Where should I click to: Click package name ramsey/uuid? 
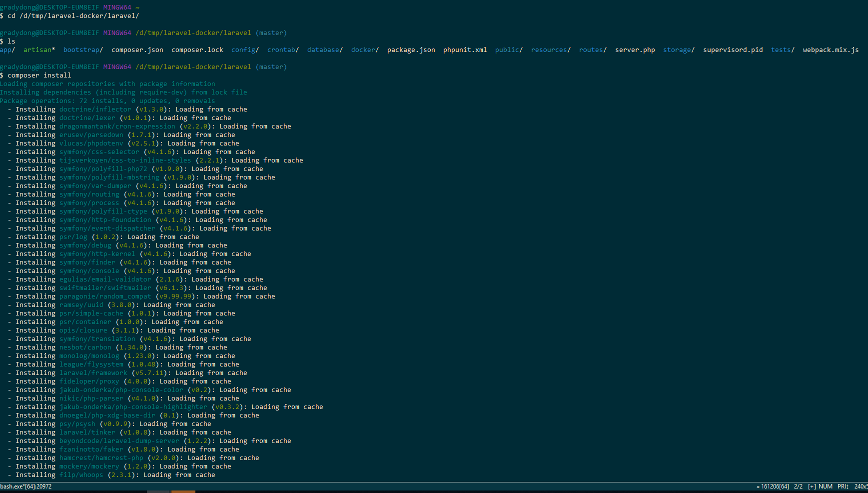[x=81, y=305]
